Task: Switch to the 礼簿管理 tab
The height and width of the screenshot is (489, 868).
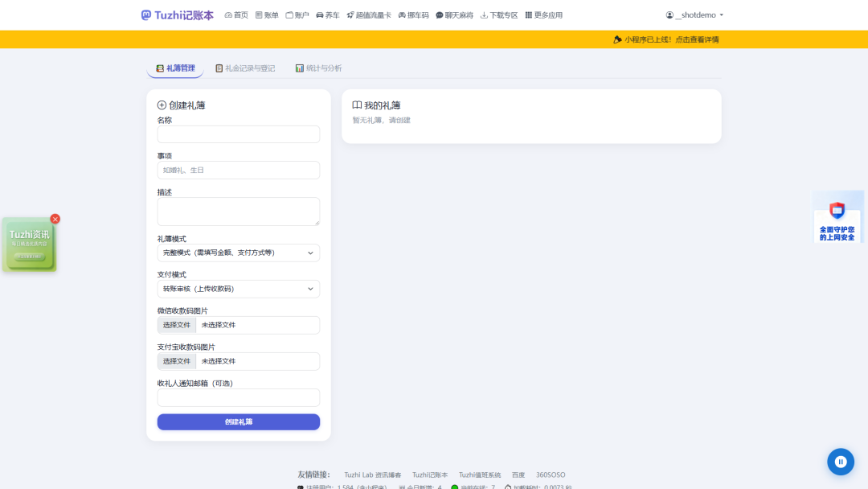Action: [175, 68]
